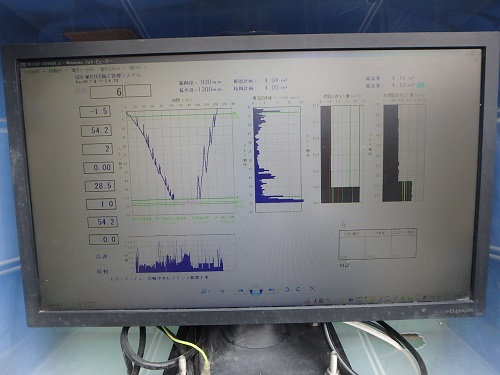The height and width of the screenshot is (375, 500).
Task: Open the 電子メール (E-mail) menu
Action: (83, 70)
